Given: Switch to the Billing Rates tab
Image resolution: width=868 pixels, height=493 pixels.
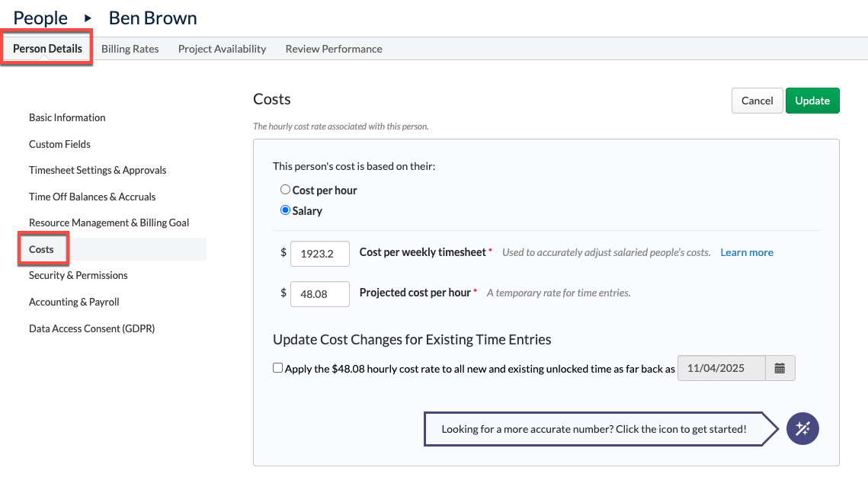Looking at the screenshot, I should (x=130, y=49).
